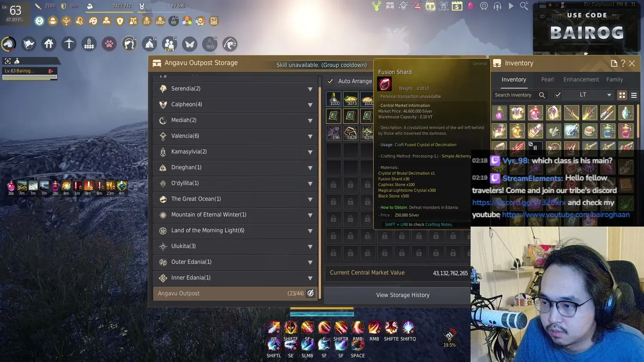644x362 pixels.
Task: Select the SPACE skill slot icon
Action: click(x=358, y=344)
